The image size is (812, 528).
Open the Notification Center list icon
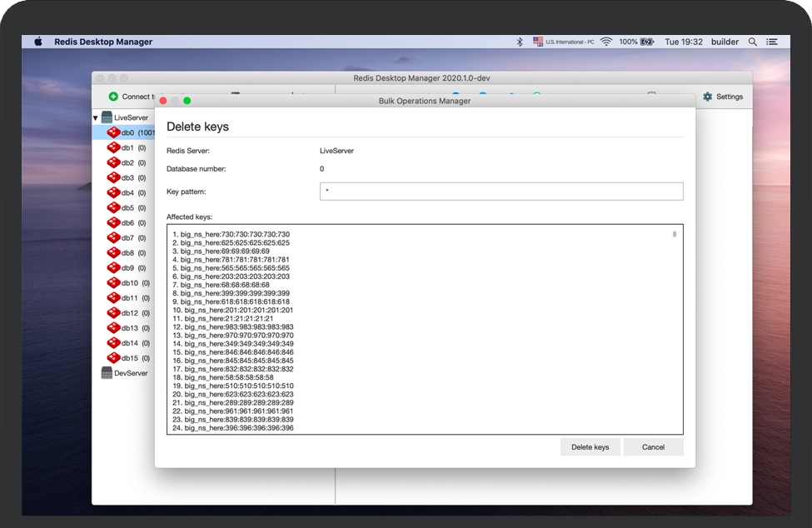[x=773, y=42]
